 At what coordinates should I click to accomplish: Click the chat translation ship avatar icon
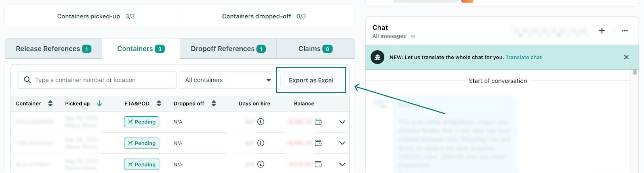(377, 57)
